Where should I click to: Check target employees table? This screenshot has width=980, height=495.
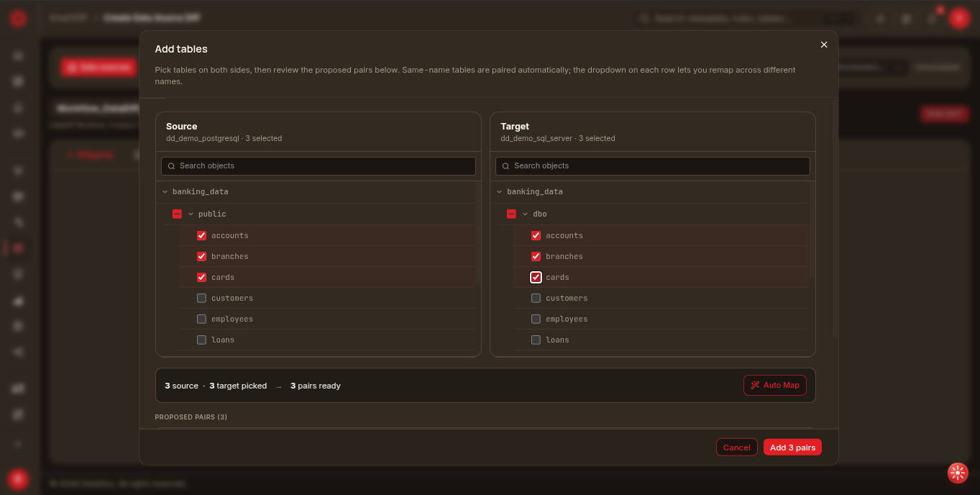point(536,319)
